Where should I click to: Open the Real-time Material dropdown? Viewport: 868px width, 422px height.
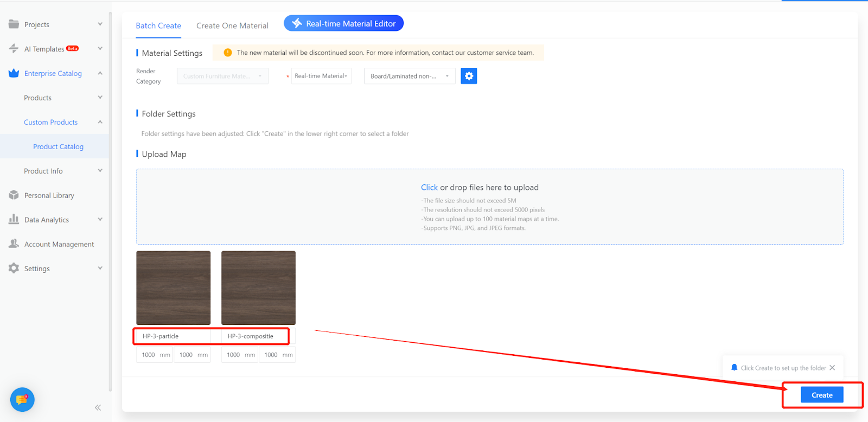coord(321,76)
